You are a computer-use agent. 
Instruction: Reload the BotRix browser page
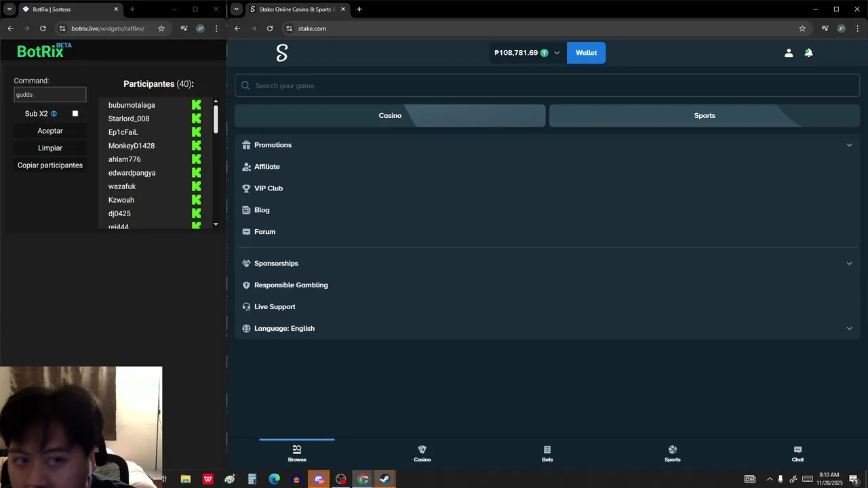(43, 28)
